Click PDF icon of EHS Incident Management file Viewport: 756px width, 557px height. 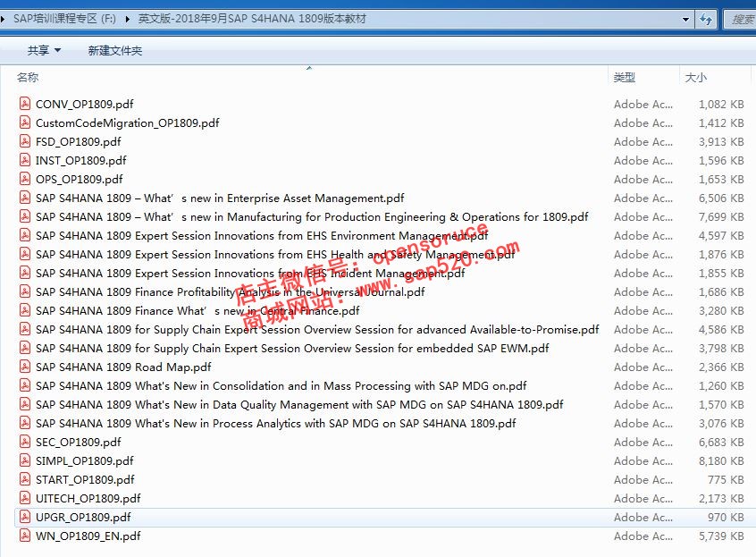click(25, 273)
